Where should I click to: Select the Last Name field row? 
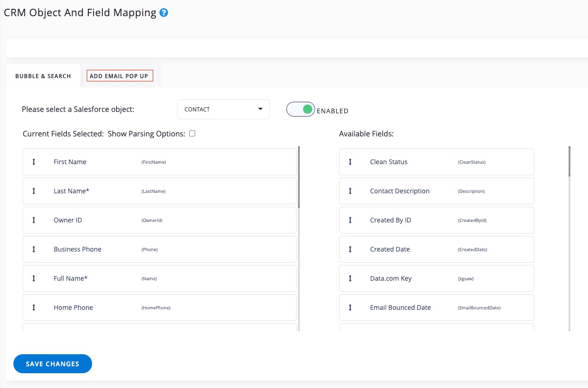(x=159, y=191)
